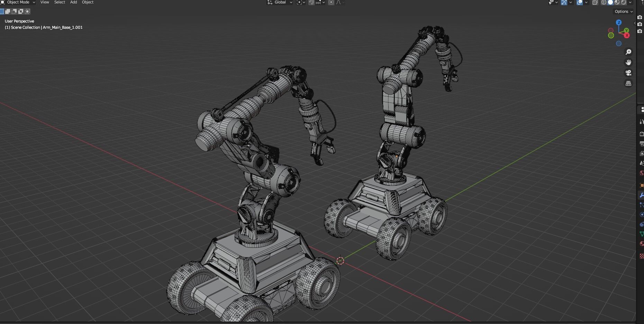Toggle proportional editing in the header

coord(331,2)
